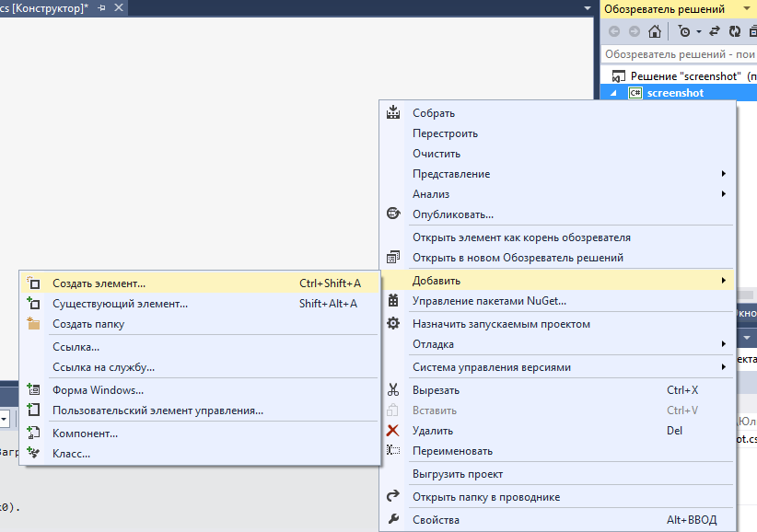The image size is (757, 532).
Task: Select Опубликовать... in the context menu
Action: pyautogui.click(x=557, y=214)
